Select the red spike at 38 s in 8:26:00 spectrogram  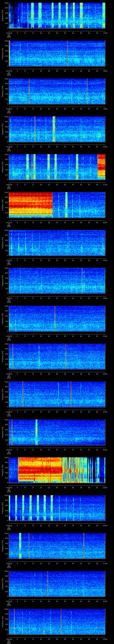(x=71, y=394)
